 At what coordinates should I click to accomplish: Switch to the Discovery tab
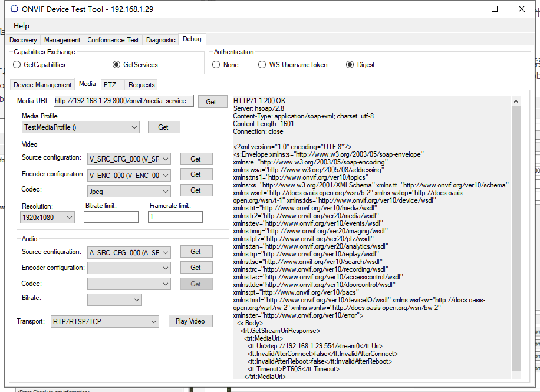pyautogui.click(x=23, y=40)
